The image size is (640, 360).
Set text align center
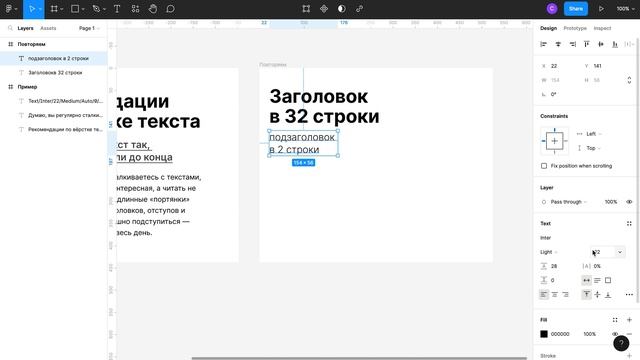[554, 294]
